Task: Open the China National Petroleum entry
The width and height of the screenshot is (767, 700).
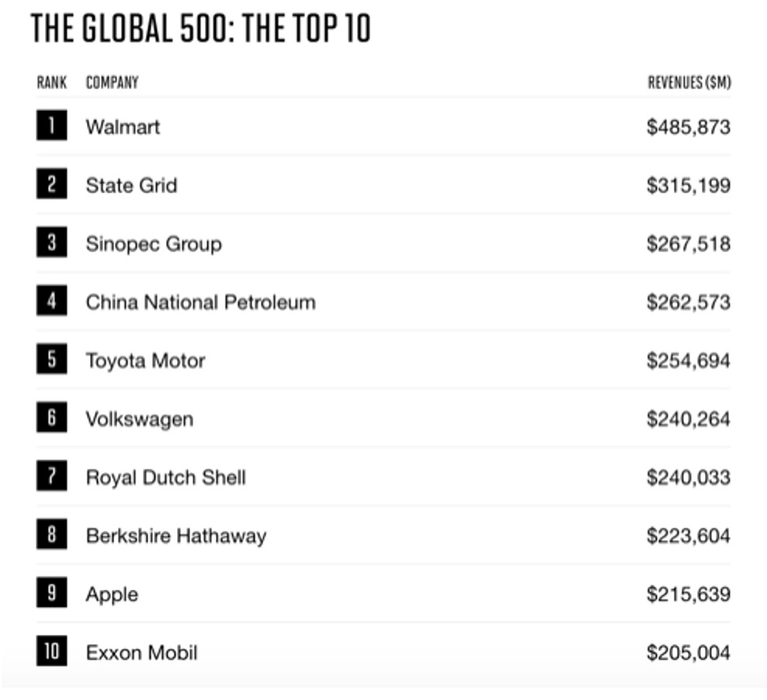Action: (x=200, y=302)
